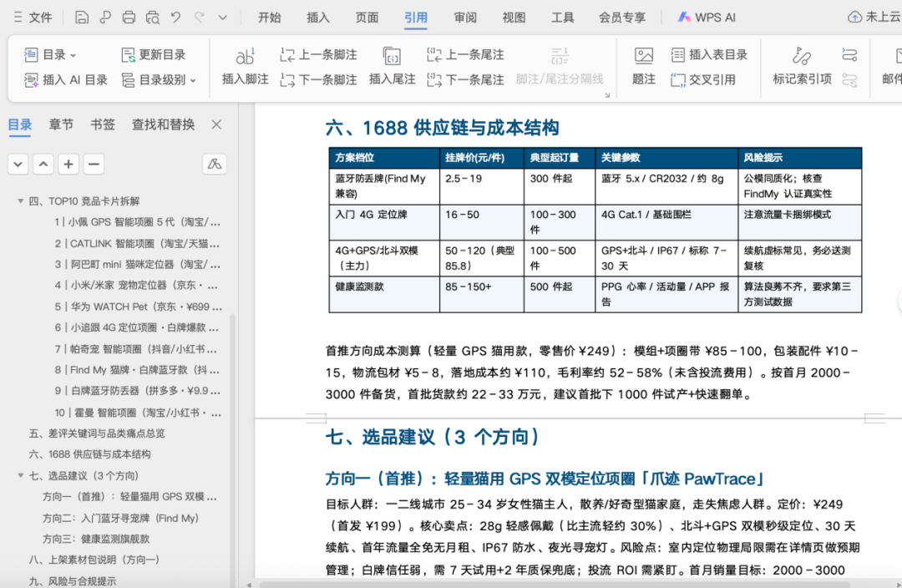Open the 目录 dropdown in ribbon

[x=50, y=54]
